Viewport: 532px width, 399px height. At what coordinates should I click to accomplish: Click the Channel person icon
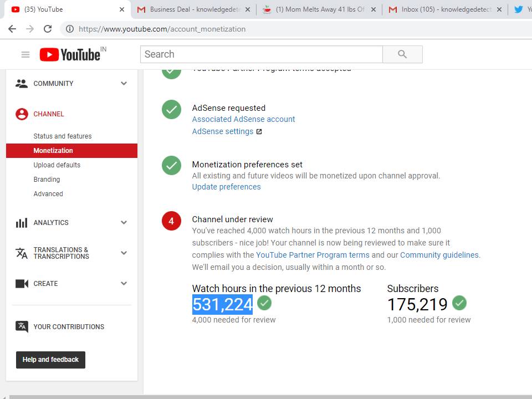click(22, 114)
